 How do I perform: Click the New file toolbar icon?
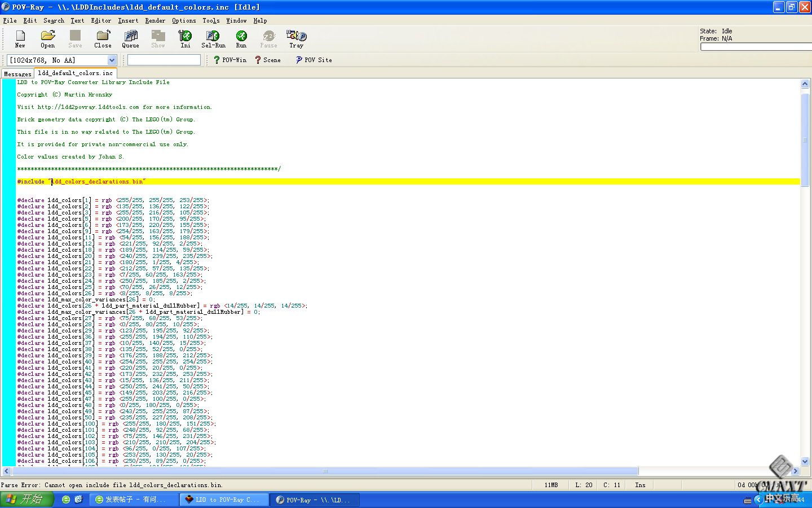pos(20,39)
